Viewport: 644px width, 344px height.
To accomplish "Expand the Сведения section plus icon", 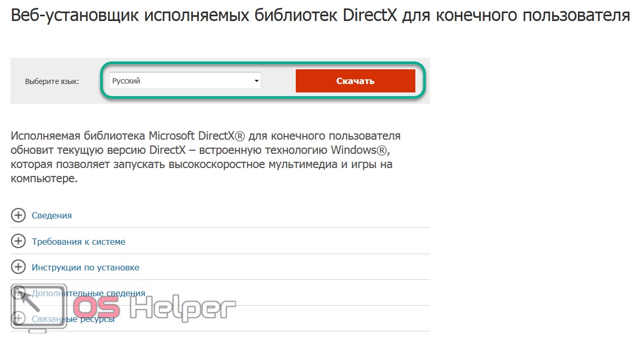I will [18, 215].
